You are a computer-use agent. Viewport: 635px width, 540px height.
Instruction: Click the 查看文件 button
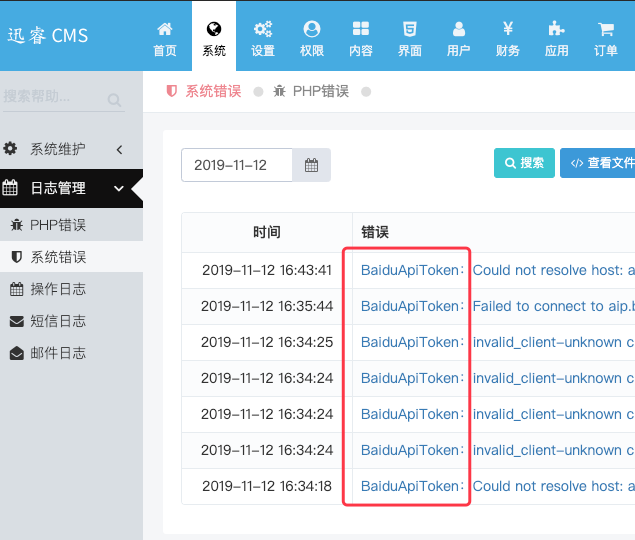(598, 163)
